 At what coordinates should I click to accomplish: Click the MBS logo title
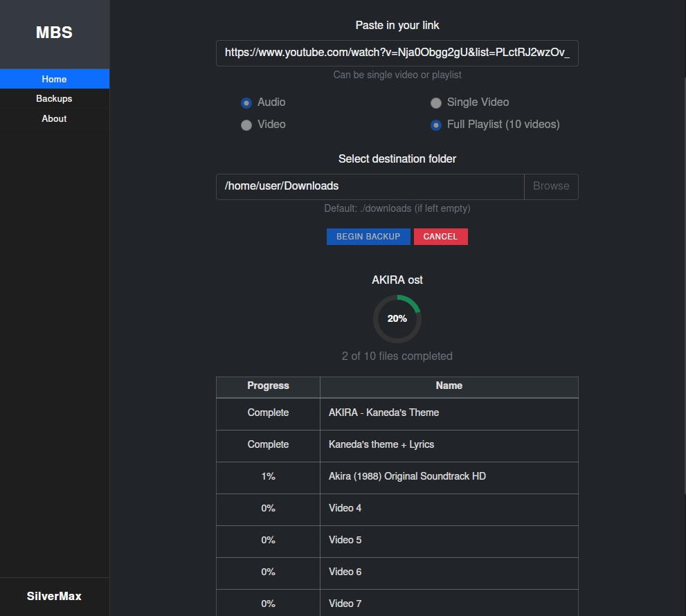(54, 33)
